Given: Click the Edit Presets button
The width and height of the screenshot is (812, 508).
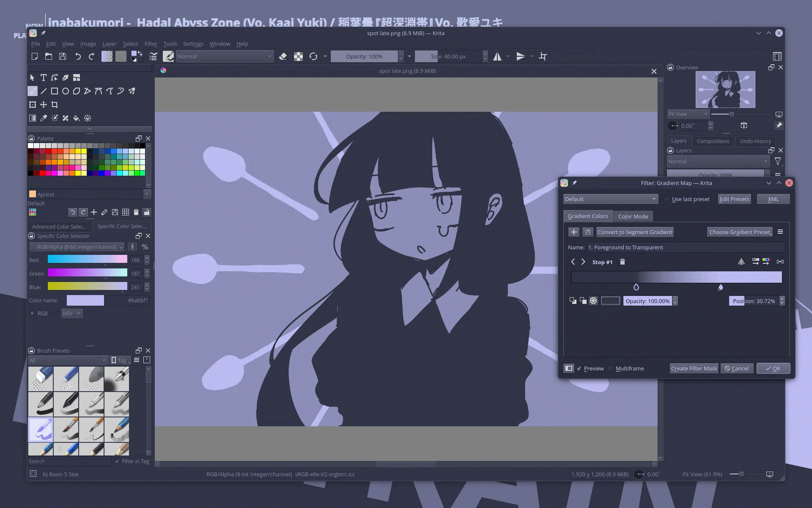Looking at the screenshot, I should click(x=734, y=199).
